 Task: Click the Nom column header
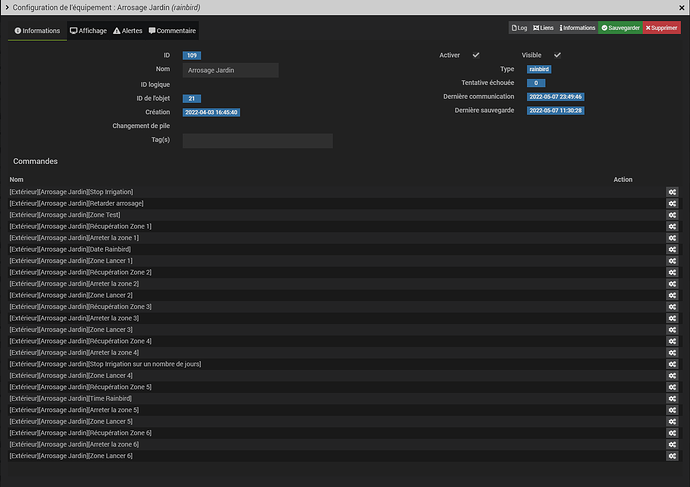(17, 179)
